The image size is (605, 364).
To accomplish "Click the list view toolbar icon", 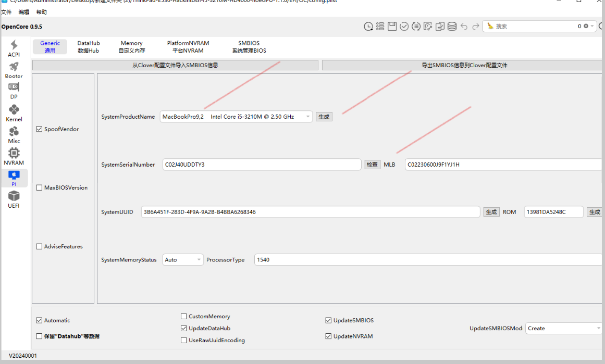I will click(x=380, y=26).
